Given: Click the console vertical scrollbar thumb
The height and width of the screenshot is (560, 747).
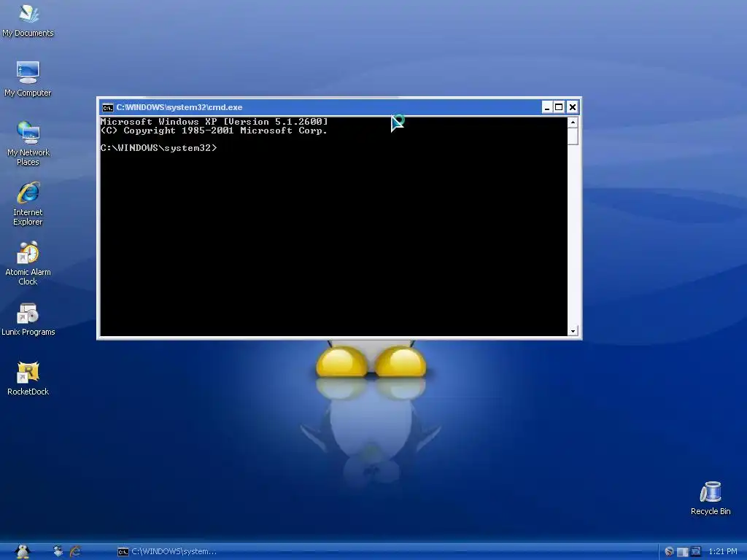Looking at the screenshot, I should (573, 136).
